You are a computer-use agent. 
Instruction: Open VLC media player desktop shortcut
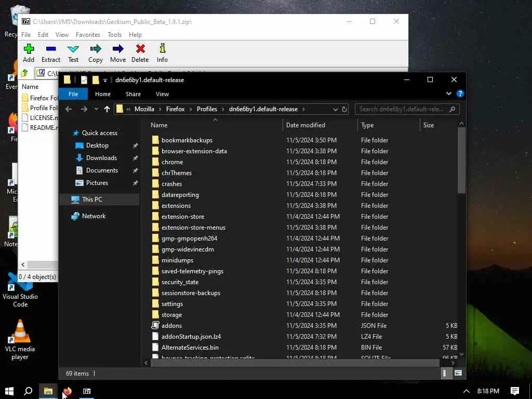[20, 339]
